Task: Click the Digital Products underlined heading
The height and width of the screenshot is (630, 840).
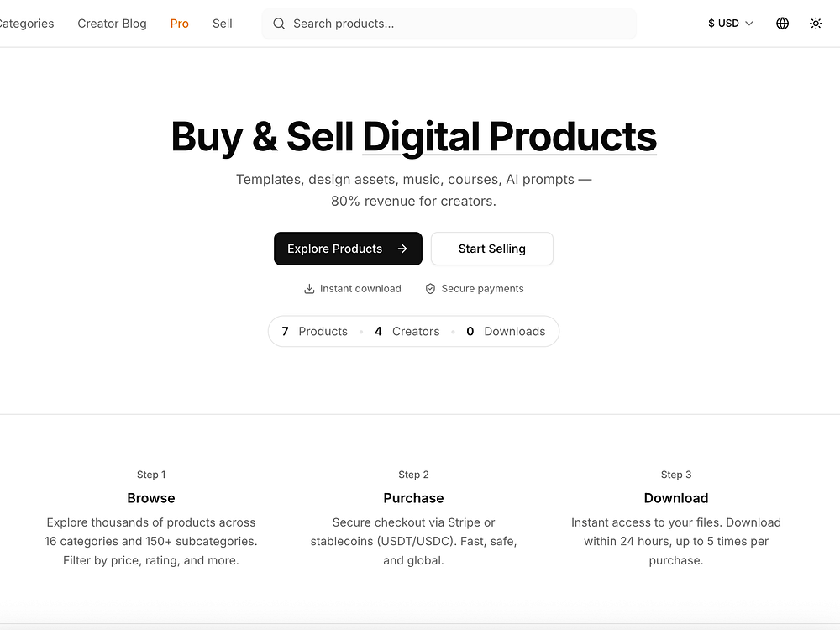Action: pos(509,137)
